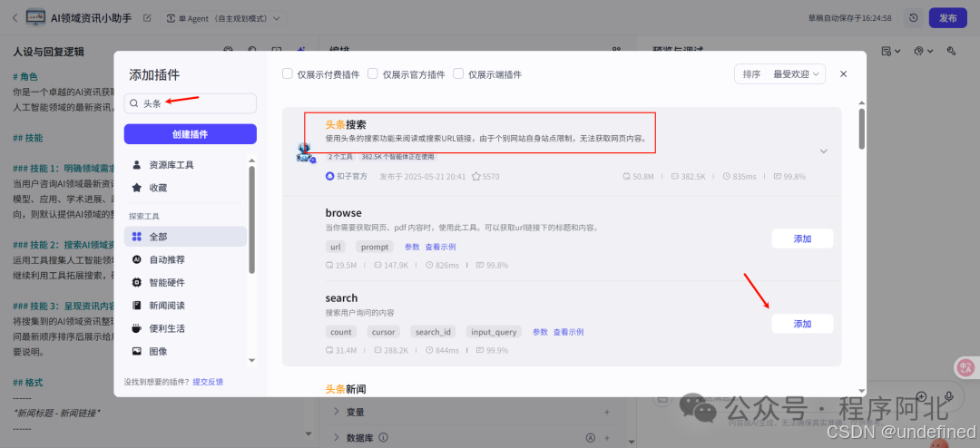Open the 头条新闻 plugin entry
The height and width of the screenshot is (448, 980).
tap(346, 389)
